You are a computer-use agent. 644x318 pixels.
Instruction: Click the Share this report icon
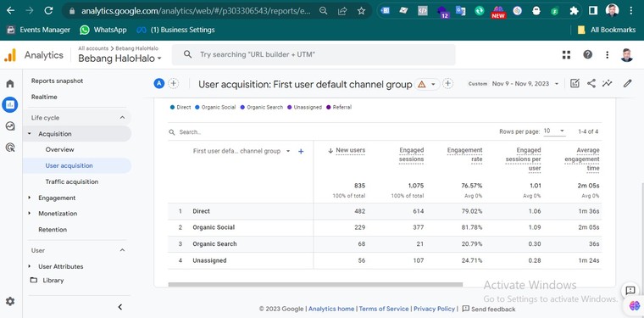[591, 83]
